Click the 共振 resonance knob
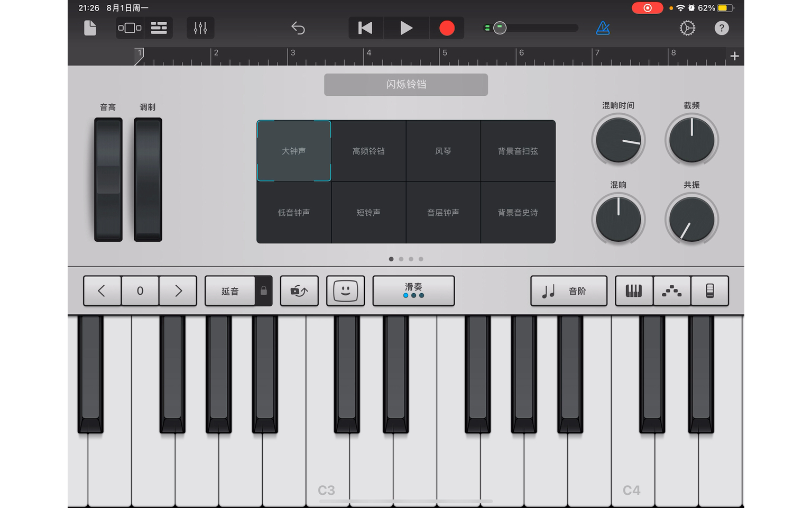Image resolution: width=812 pixels, height=508 pixels. point(691,220)
